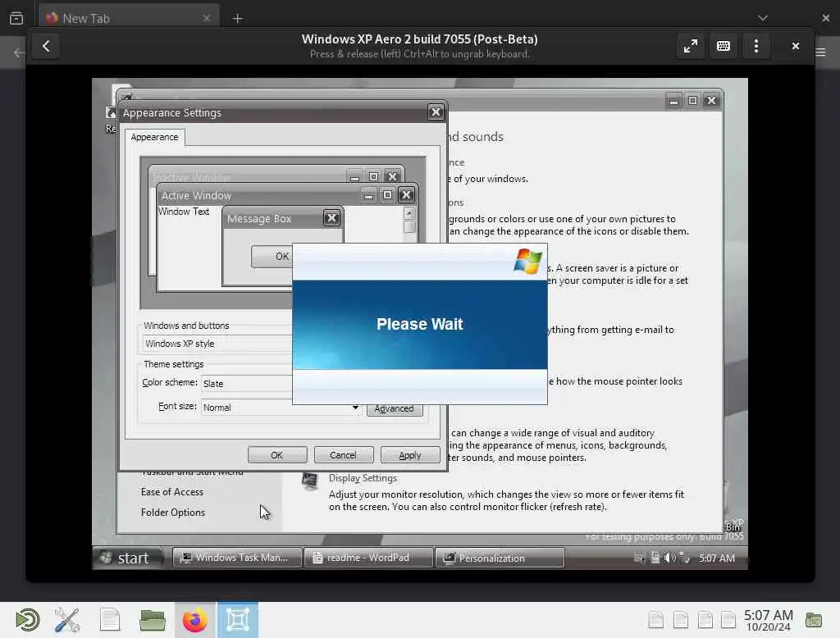Switch to readme - WordPad taskbar button
The height and width of the screenshot is (638, 840).
(x=368, y=558)
